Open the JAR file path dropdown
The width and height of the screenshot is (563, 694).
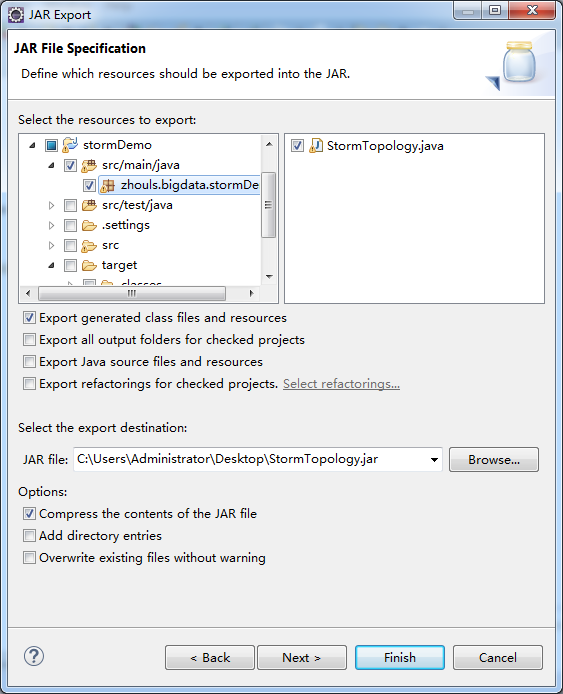pos(434,460)
